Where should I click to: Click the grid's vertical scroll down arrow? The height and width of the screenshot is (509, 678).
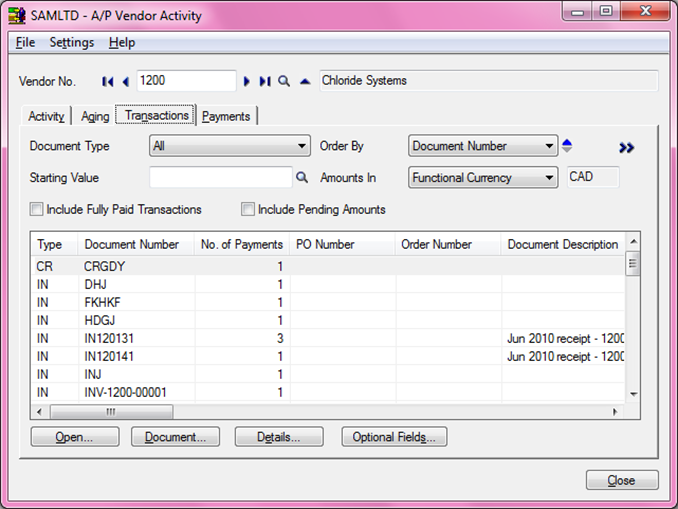click(x=633, y=394)
